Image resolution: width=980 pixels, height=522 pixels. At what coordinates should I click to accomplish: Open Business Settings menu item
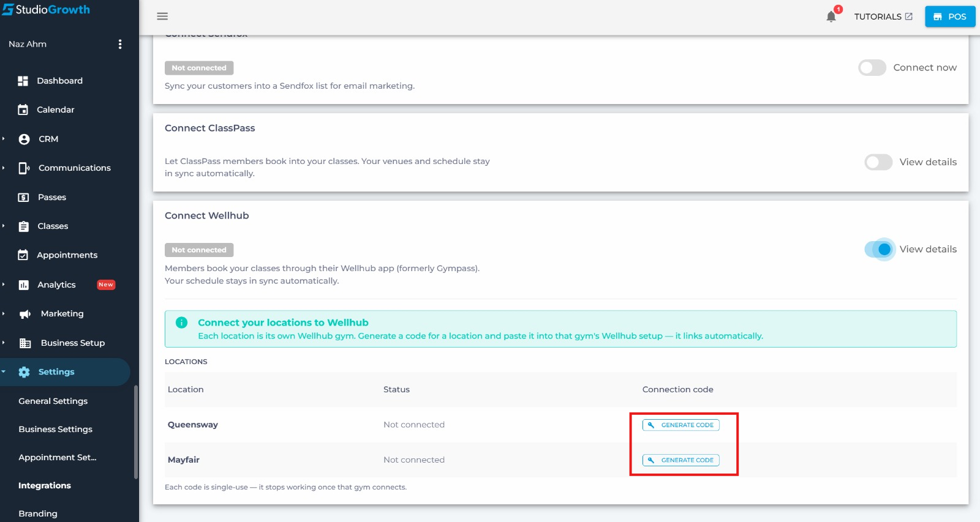pyautogui.click(x=56, y=429)
